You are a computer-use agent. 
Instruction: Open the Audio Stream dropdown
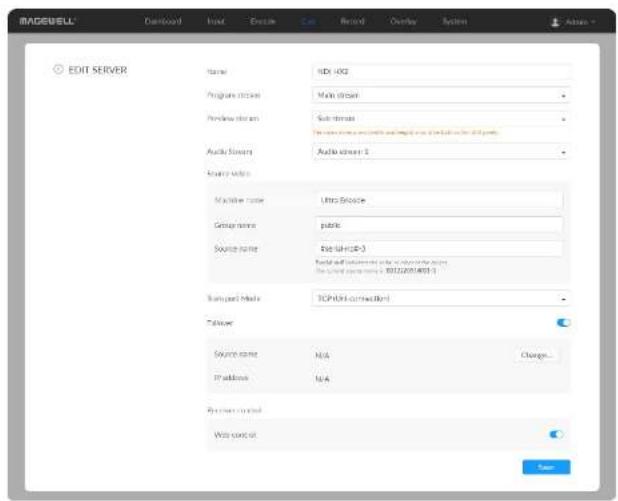pos(441,152)
